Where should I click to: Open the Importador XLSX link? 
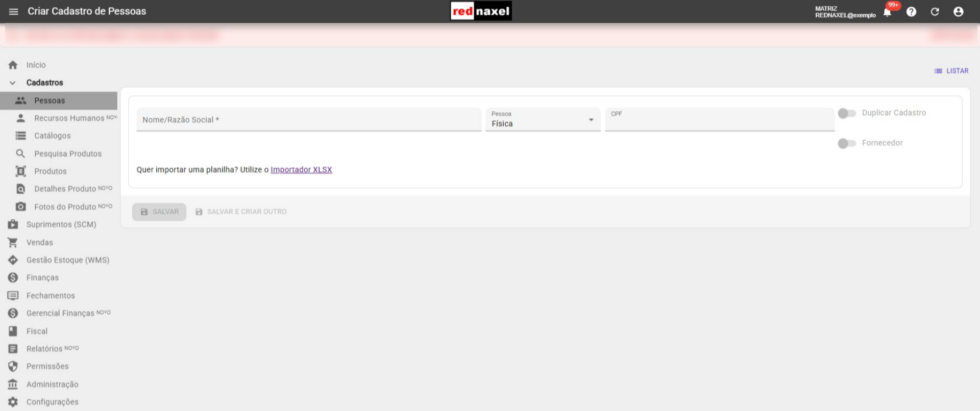click(x=301, y=170)
